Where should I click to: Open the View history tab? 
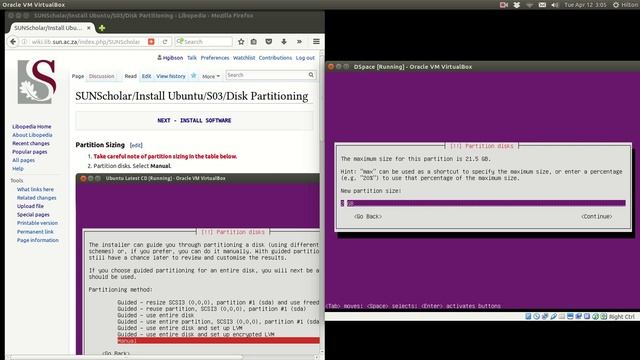(x=171, y=76)
